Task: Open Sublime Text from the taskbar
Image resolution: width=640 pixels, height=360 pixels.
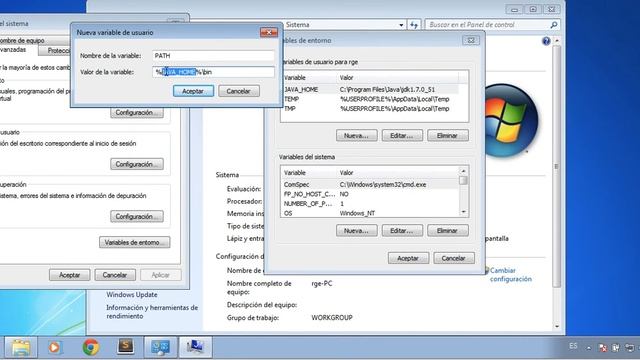Action: pyautogui.click(x=126, y=347)
